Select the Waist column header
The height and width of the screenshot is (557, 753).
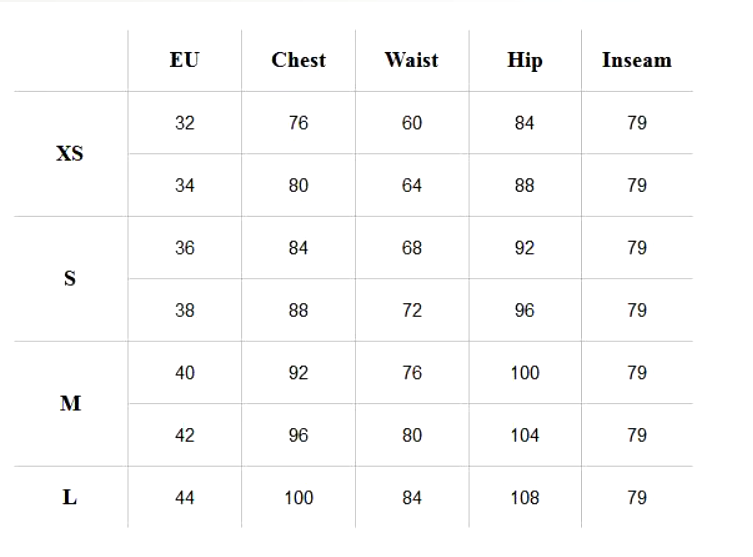click(411, 60)
